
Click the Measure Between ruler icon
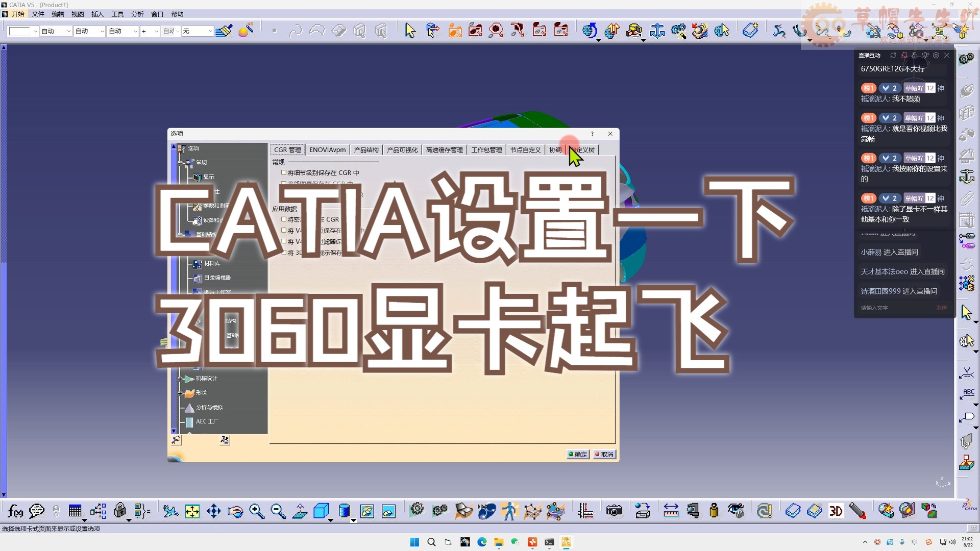(x=671, y=511)
